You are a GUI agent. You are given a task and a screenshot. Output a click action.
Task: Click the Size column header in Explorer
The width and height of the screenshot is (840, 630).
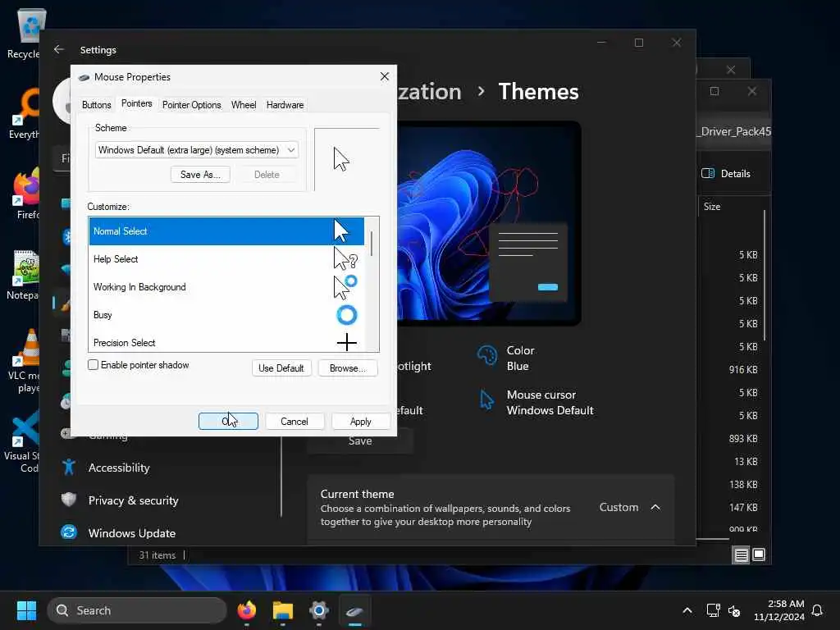pos(712,206)
